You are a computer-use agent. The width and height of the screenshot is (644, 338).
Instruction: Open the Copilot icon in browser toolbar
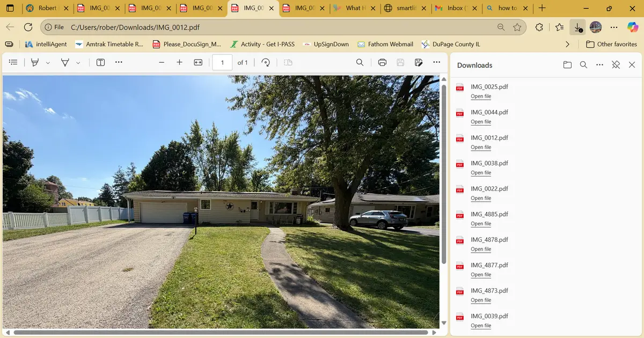click(632, 27)
